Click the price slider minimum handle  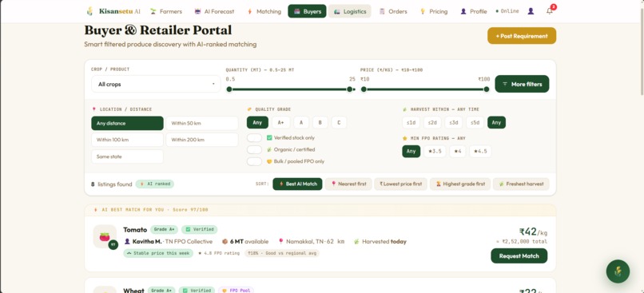click(364, 89)
